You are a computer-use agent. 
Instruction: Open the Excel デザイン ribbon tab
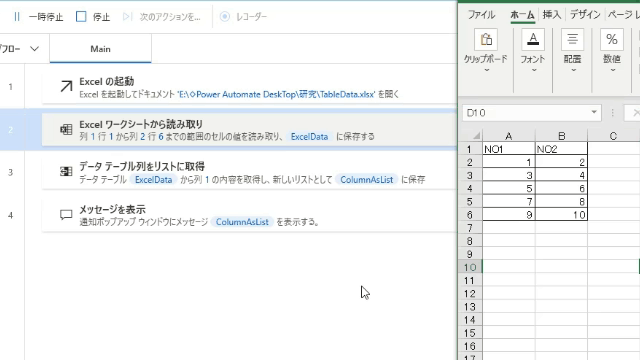(x=585, y=15)
